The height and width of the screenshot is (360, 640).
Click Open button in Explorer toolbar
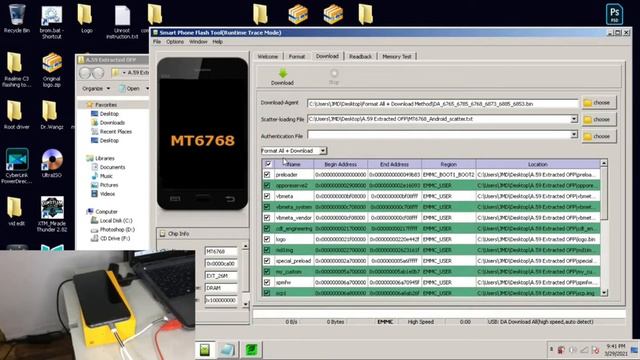click(x=130, y=88)
